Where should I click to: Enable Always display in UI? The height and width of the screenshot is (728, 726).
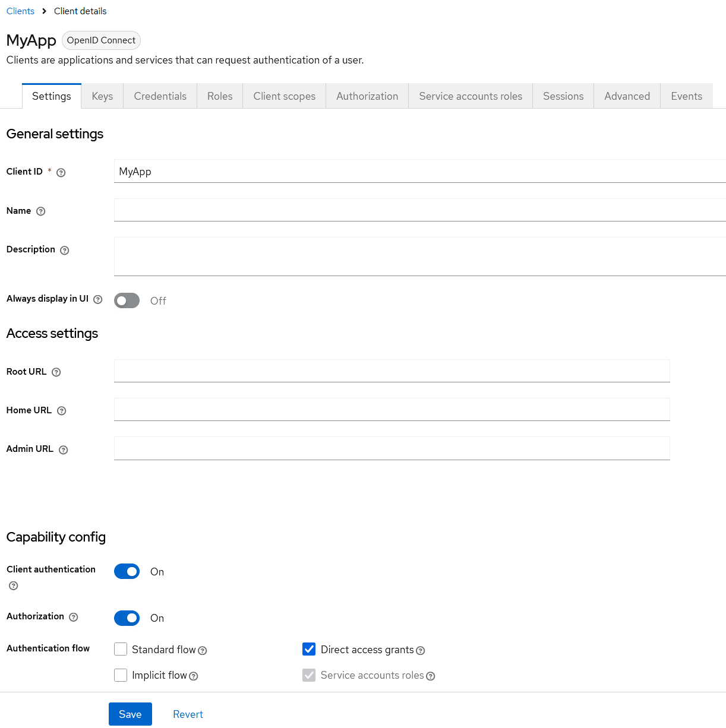click(127, 300)
